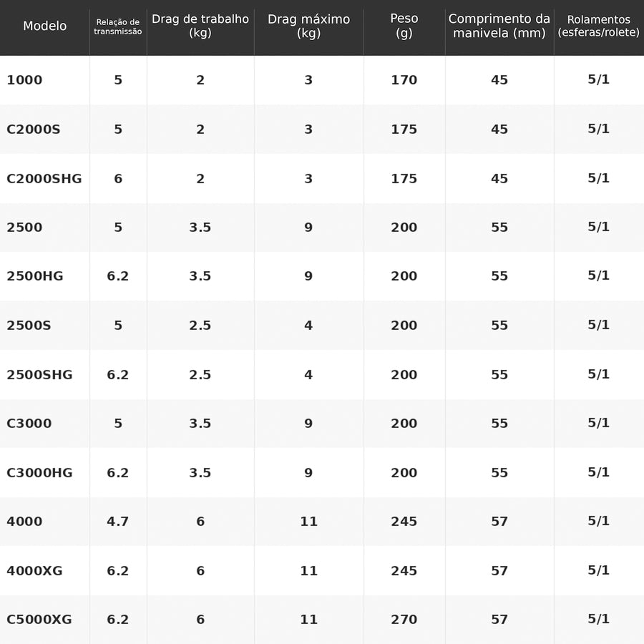Image resolution: width=644 pixels, height=644 pixels.
Task: Click the C3000 model label
Action: coord(29,424)
